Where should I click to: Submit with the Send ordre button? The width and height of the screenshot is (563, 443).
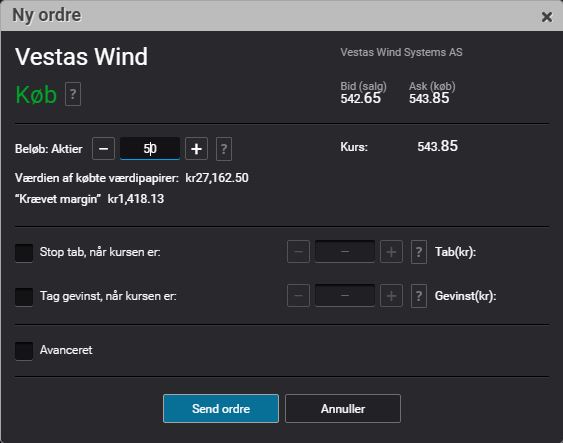221,409
